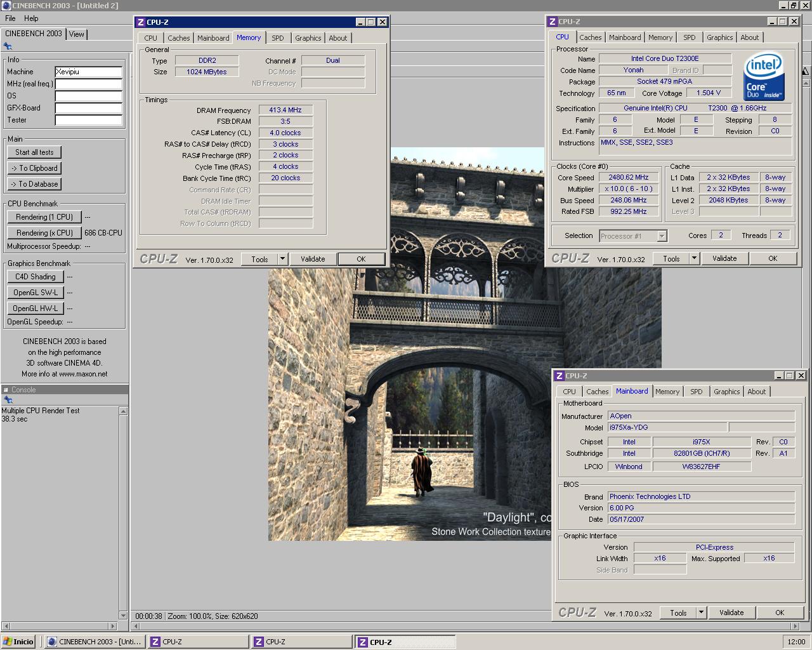Click OK in the CPU-Z Mainboard window
The height and width of the screenshot is (650, 812).
[x=780, y=613]
